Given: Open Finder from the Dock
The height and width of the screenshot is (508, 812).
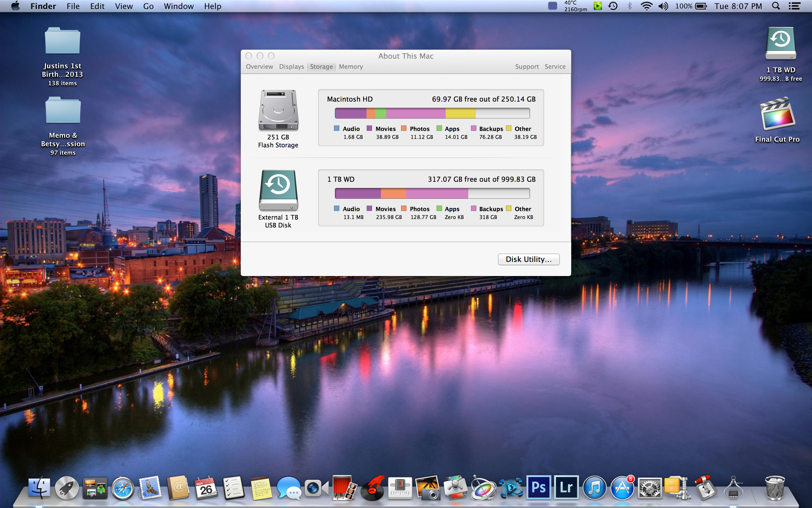Looking at the screenshot, I should point(39,487).
